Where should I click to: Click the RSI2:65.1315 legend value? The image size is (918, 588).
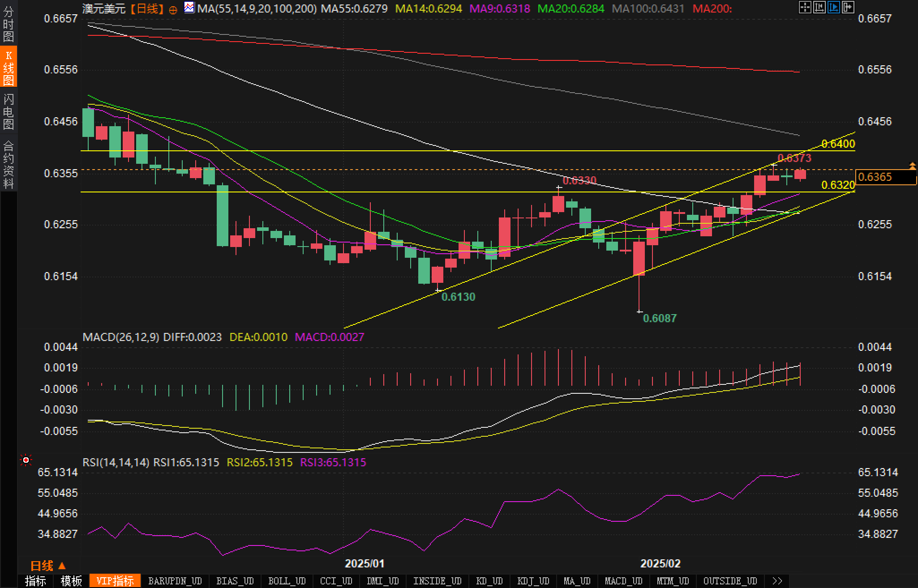pos(260,462)
